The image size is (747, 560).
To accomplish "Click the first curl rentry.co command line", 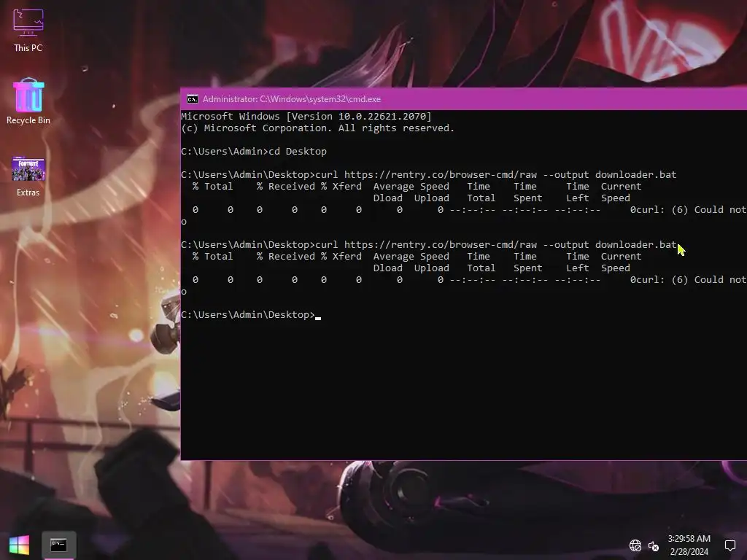I will coord(429,175).
